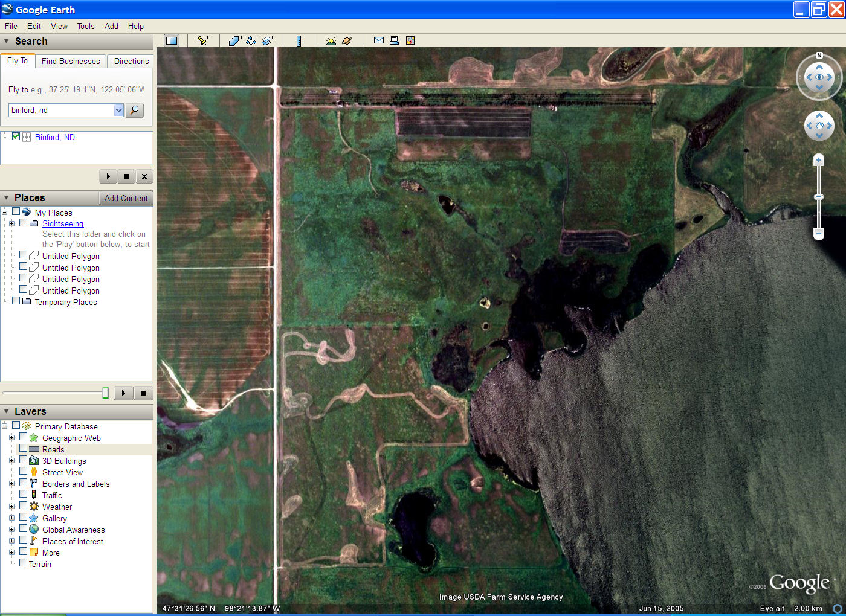Click the zoom slider handle
This screenshot has width=846, height=616.
tap(819, 197)
